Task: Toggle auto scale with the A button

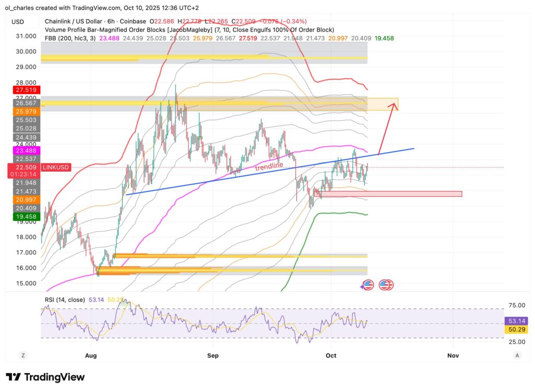Action: click(517, 355)
